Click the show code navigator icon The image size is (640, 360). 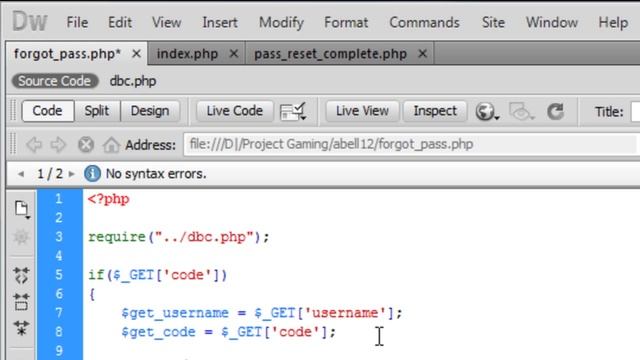point(21,237)
